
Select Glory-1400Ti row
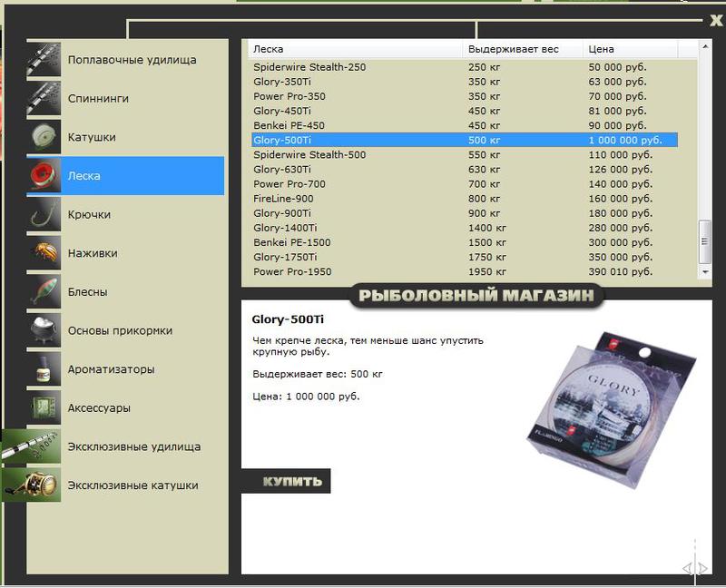(465, 228)
